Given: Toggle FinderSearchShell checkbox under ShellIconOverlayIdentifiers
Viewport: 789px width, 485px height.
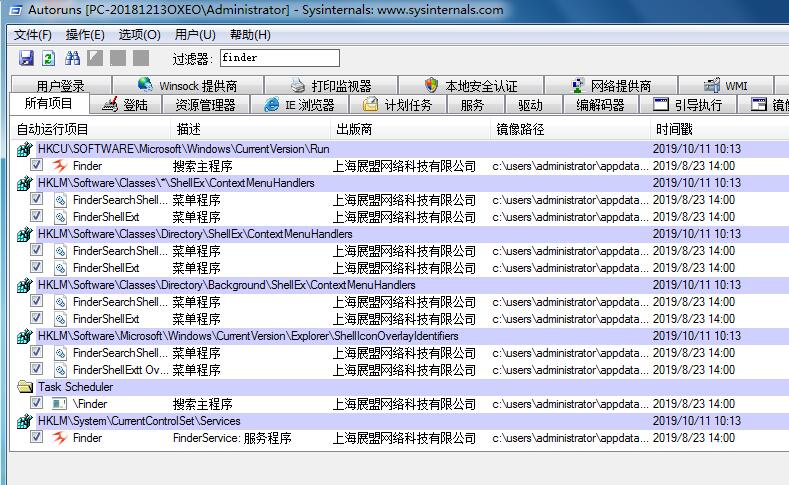Looking at the screenshot, I should (x=36, y=352).
